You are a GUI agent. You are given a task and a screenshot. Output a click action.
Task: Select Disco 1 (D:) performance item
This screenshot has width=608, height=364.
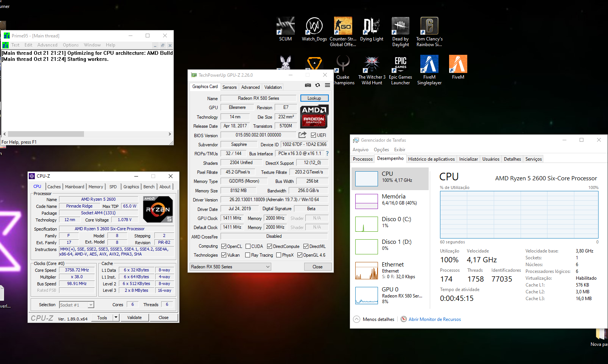(390, 246)
